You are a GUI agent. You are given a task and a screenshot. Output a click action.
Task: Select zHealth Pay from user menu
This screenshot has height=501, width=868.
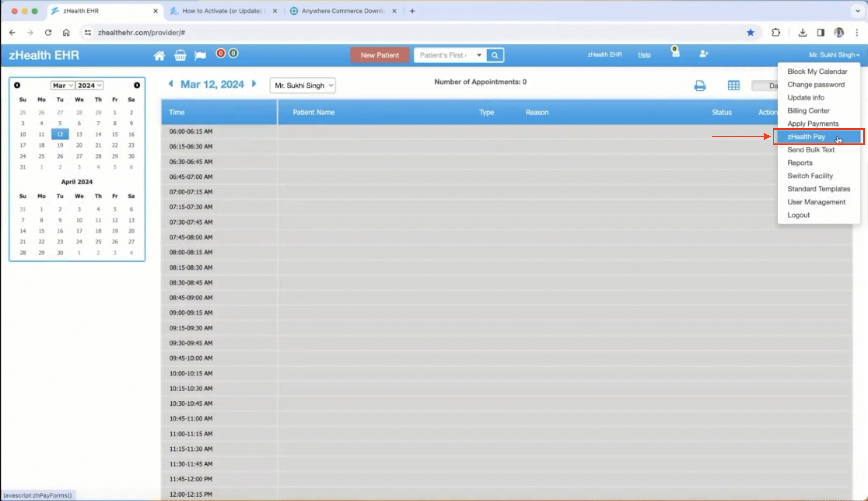tap(806, 137)
